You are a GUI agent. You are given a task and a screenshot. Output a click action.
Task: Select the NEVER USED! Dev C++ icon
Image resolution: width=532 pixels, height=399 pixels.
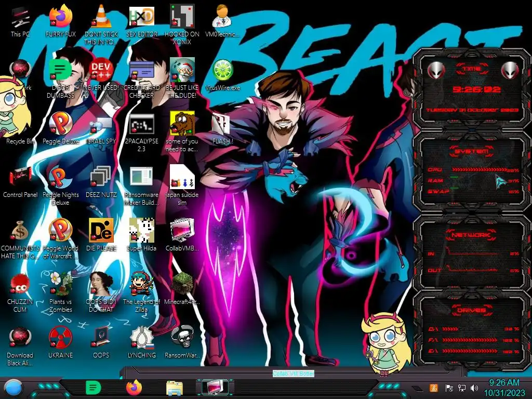(x=101, y=75)
